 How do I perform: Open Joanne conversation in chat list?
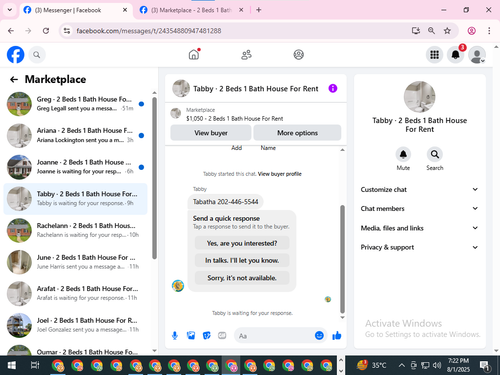(x=76, y=167)
